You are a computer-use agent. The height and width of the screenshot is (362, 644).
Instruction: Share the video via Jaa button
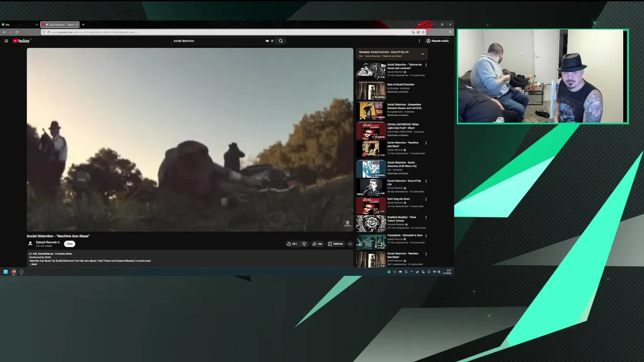317,244
